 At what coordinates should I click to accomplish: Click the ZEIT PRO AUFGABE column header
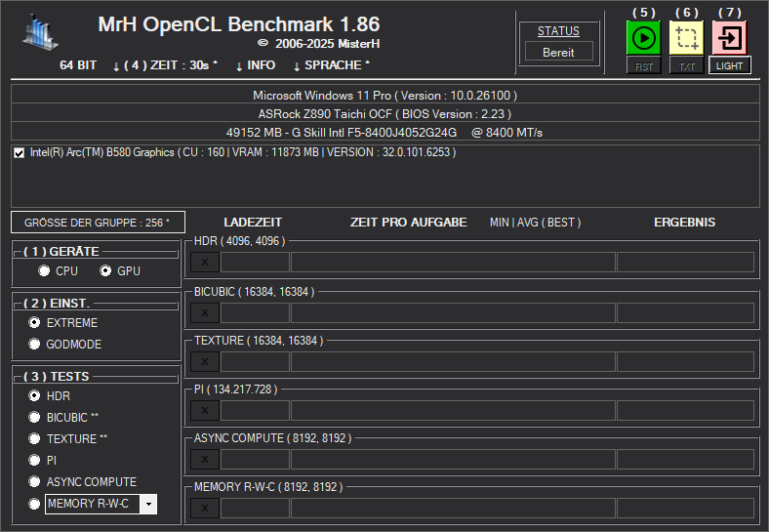tap(408, 223)
